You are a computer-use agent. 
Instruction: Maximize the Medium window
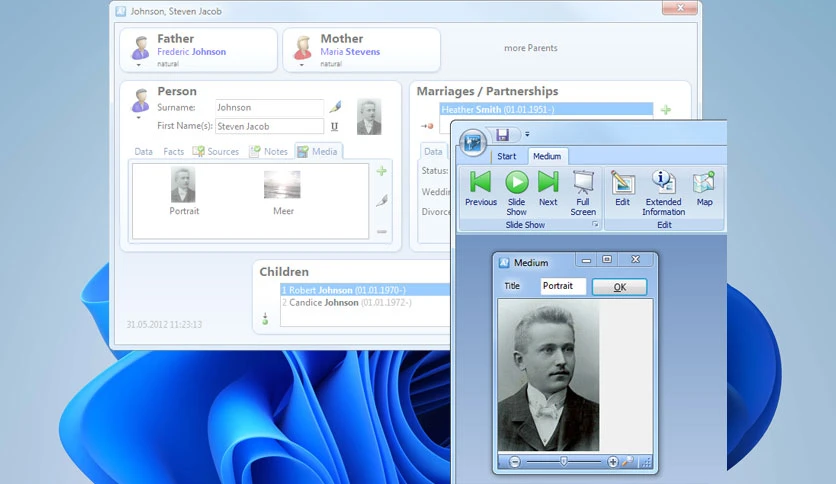[x=607, y=260]
